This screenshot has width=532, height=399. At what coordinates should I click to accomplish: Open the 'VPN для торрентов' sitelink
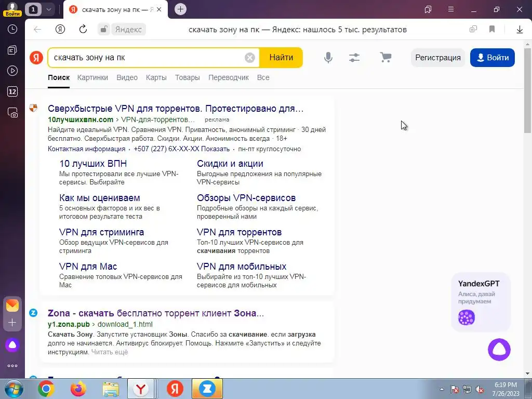239,232
